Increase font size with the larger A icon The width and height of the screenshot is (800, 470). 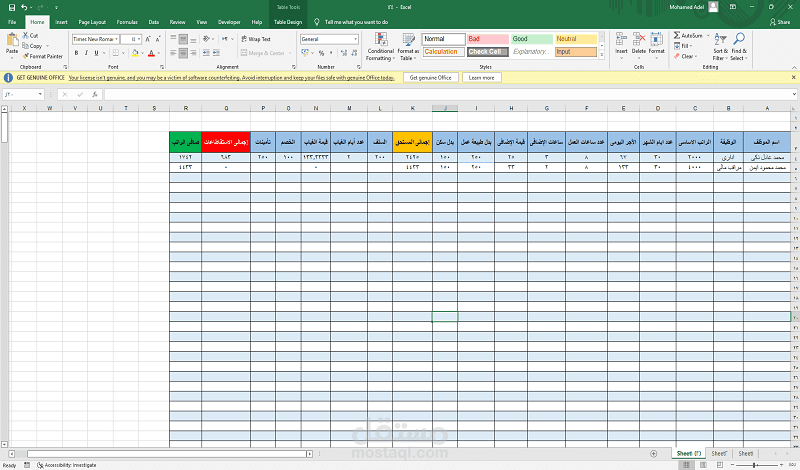pyautogui.click(x=148, y=39)
